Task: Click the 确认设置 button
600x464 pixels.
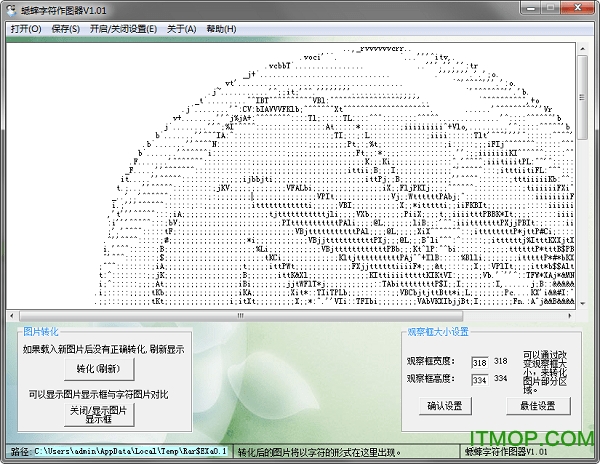Action: click(x=445, y=405)
